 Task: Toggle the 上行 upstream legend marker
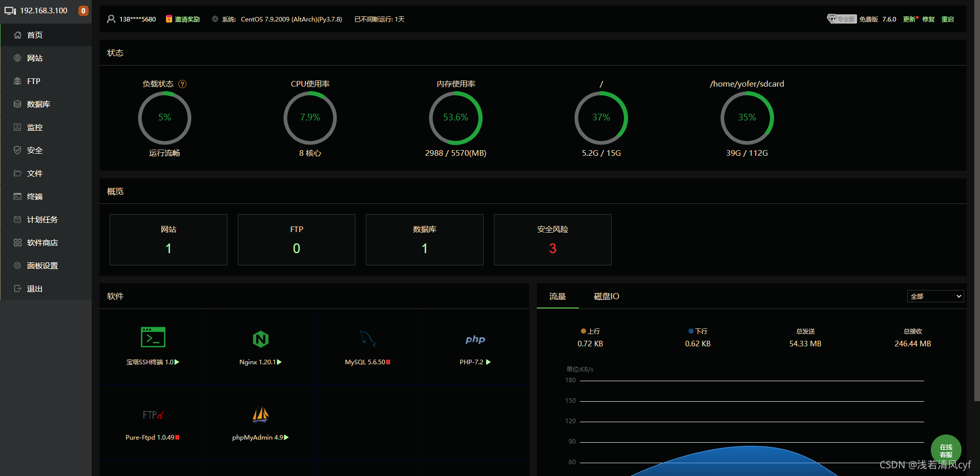click(583, 332)
